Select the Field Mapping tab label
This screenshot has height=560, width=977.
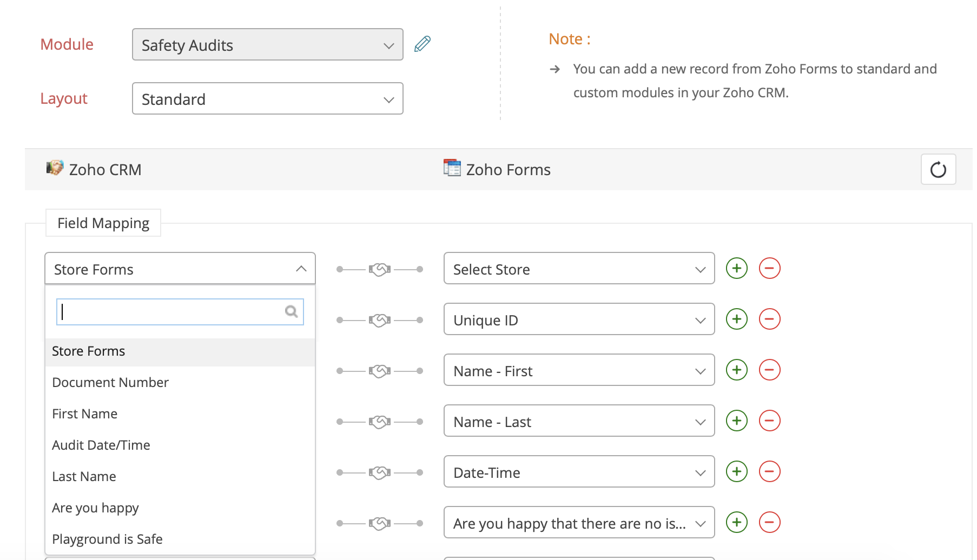click(103, 223)
